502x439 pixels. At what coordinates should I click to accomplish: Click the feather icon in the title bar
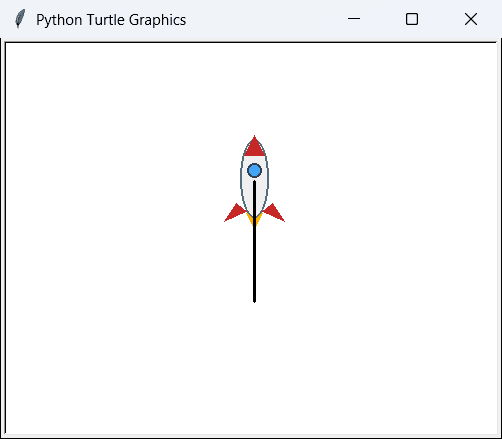click(x=20, y=19)
